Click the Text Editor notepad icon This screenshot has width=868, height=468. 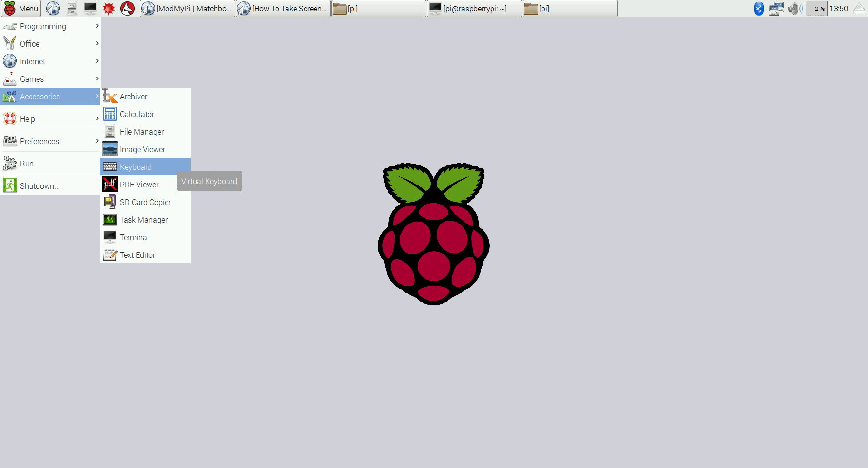[110, 254]
